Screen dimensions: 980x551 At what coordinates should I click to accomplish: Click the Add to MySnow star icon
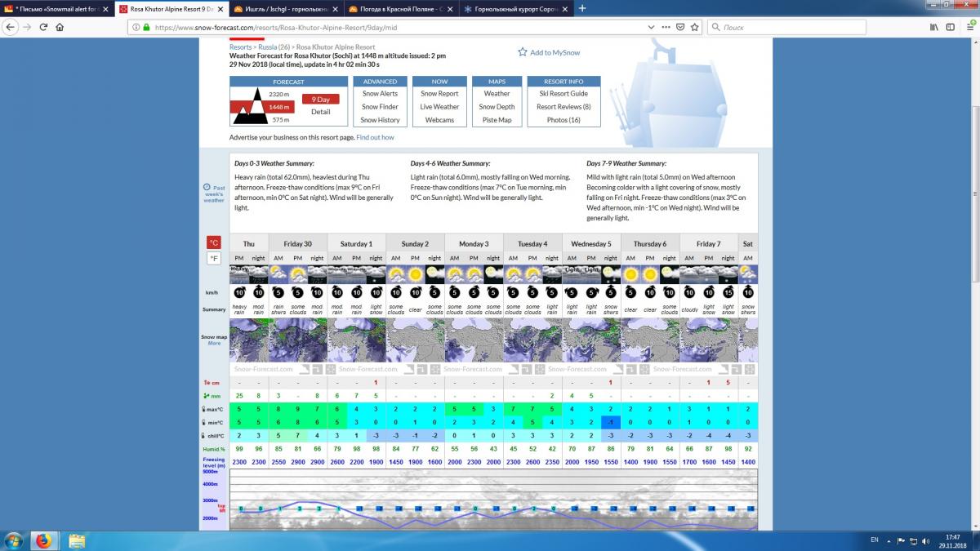tap(523, 52)
